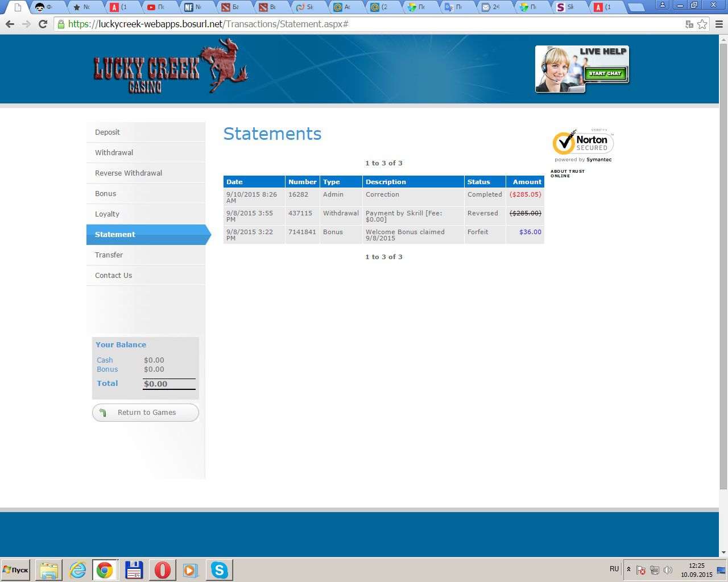
Task: Open the Chrome menu (three-line icon)
Action: pos(719,24)
